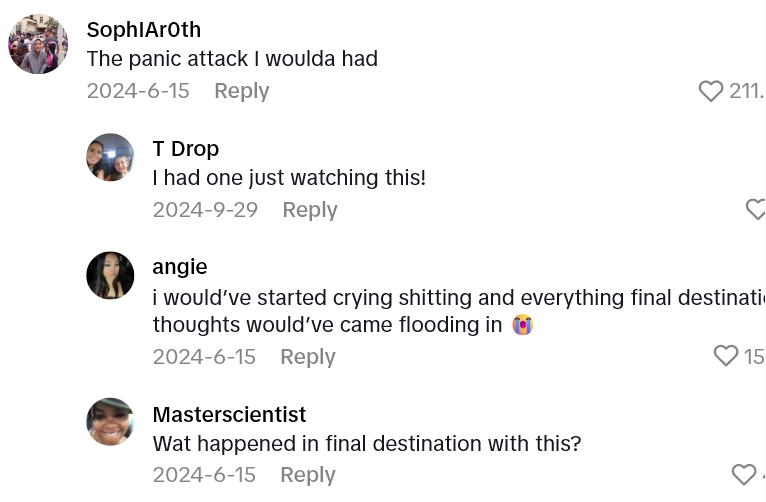Viewport: 766px width, 502px height.
Task: Open T Drop's avatar
Action: coord(110,157)
